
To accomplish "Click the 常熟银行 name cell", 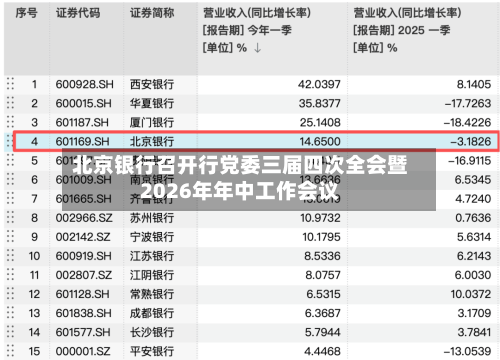I will click(152, 294).
